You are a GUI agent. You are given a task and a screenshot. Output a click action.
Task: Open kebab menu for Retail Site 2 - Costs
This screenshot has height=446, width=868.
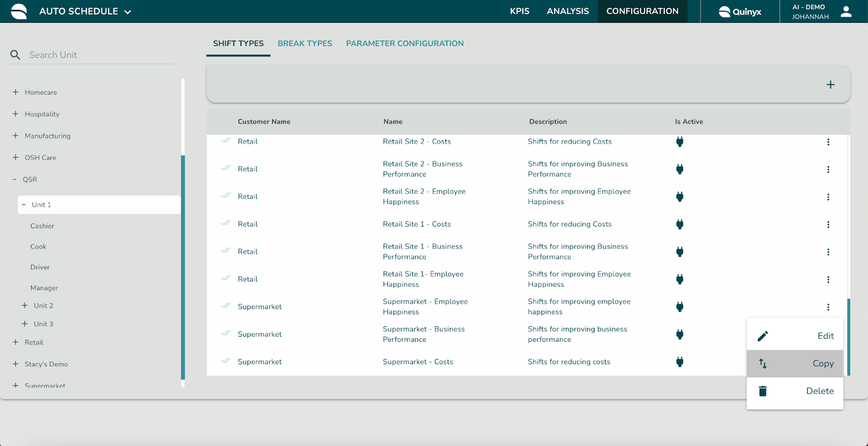tap(828, 142)
